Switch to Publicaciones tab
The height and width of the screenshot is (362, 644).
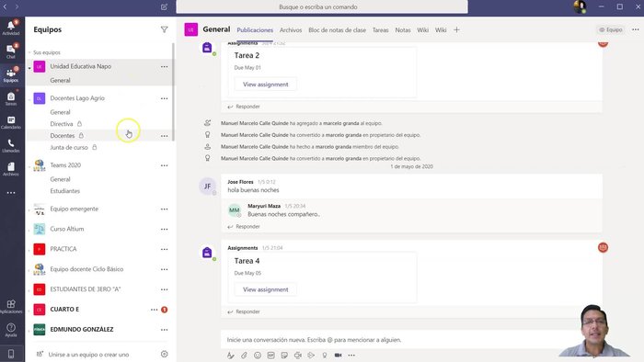pyautogui.click(x=255, y=30)
